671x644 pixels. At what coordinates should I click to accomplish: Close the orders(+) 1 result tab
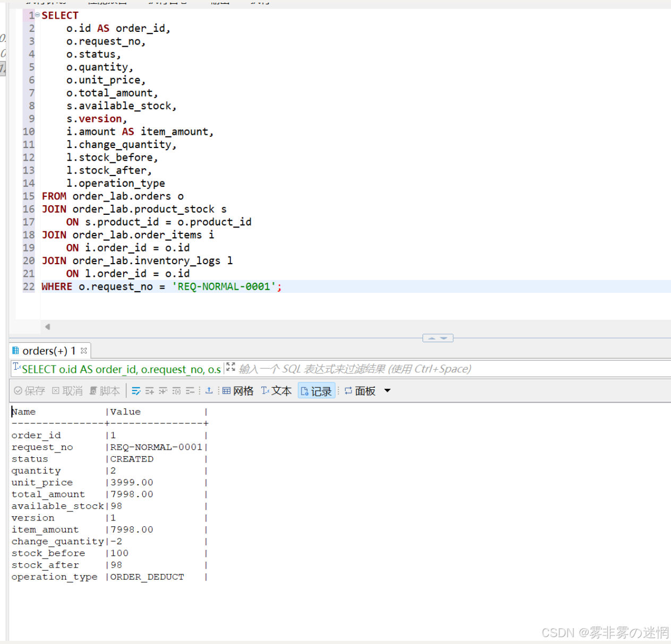(84, 351)
